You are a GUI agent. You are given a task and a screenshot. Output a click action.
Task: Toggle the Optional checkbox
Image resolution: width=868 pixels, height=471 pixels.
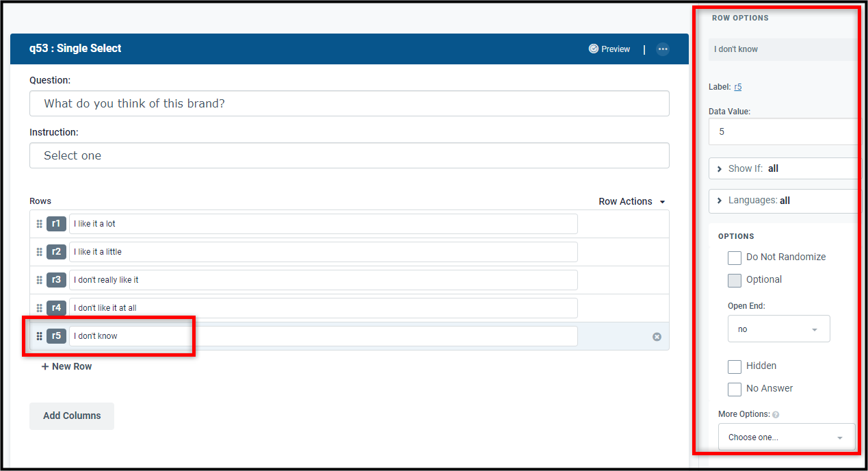(735, 281)
